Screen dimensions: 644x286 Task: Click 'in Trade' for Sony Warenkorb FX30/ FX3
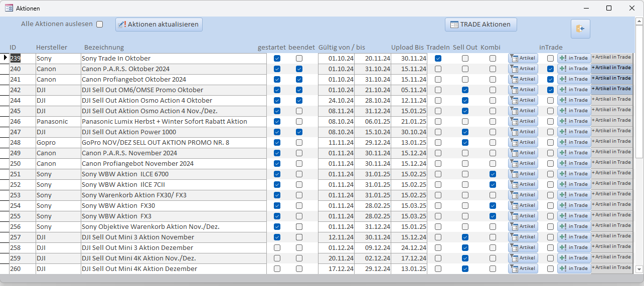tap(574, 195)
